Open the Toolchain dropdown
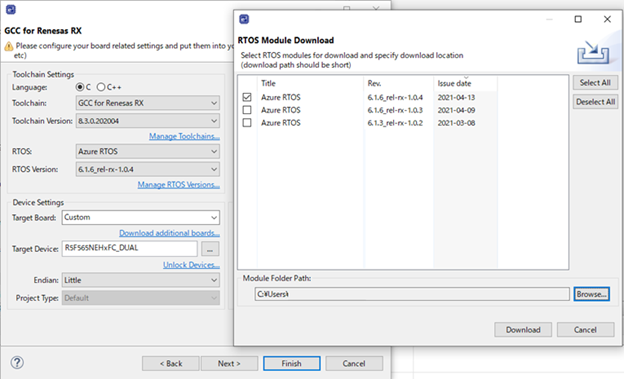The image size is (624, 379). click(148, 103)
